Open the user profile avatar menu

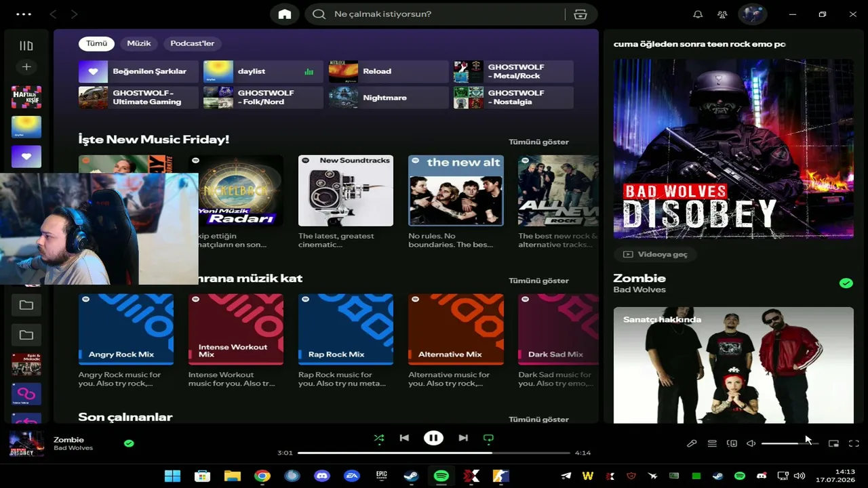click(x=752, y=14)
